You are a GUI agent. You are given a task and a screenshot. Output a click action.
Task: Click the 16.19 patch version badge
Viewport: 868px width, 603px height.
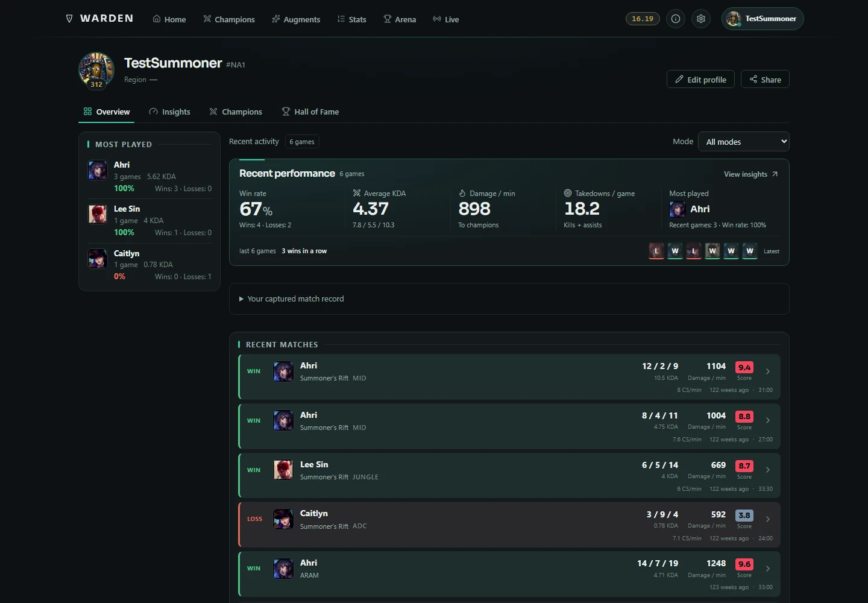(643, 19)
